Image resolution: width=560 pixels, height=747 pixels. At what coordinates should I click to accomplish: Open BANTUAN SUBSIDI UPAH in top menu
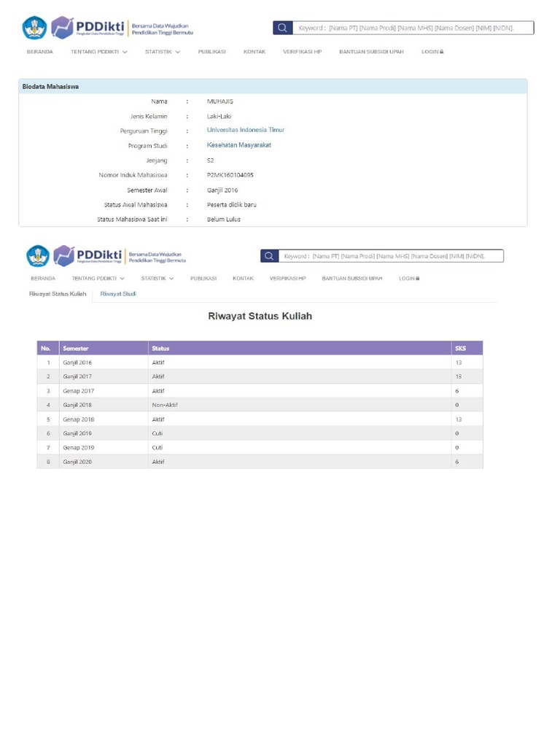coord(371,52)
